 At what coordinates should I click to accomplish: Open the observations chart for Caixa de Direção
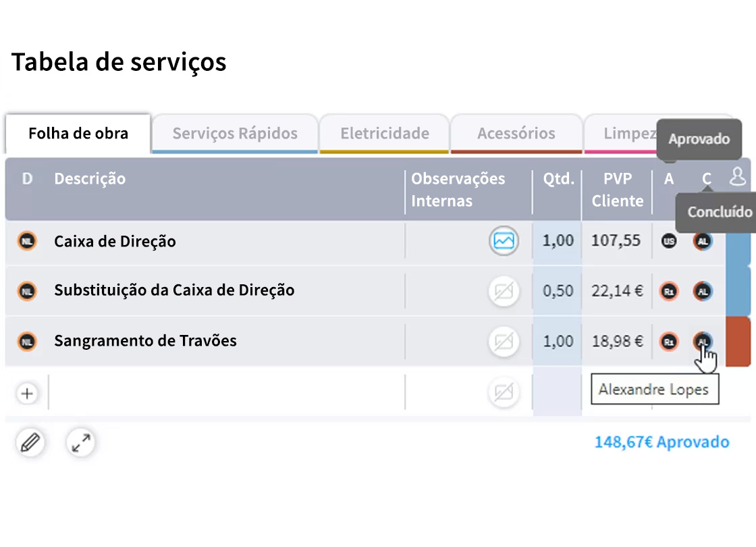[504, 241]
